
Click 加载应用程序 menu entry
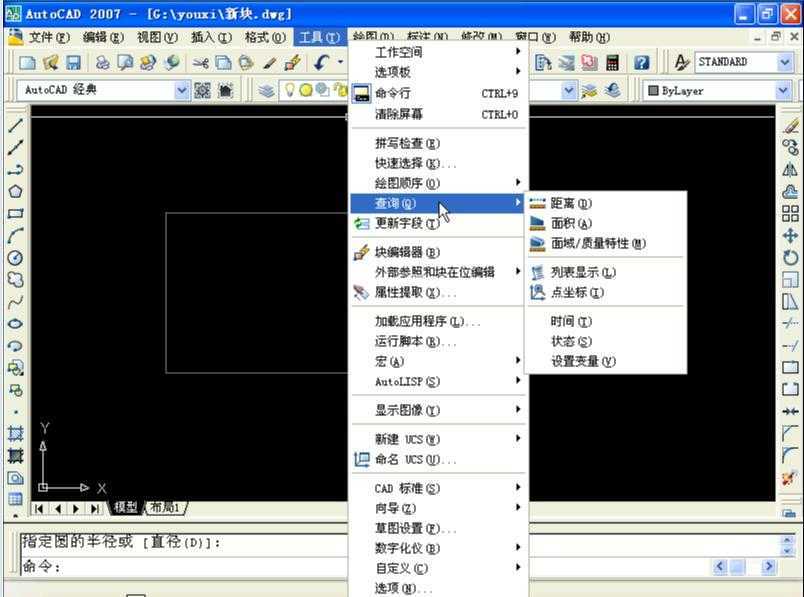click(x=438, y=322)
